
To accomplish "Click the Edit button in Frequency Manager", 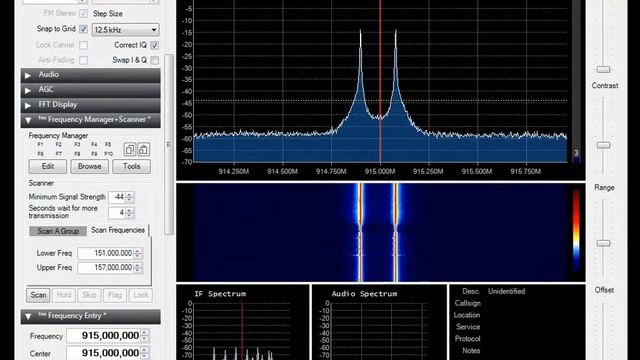I will 48,167.
